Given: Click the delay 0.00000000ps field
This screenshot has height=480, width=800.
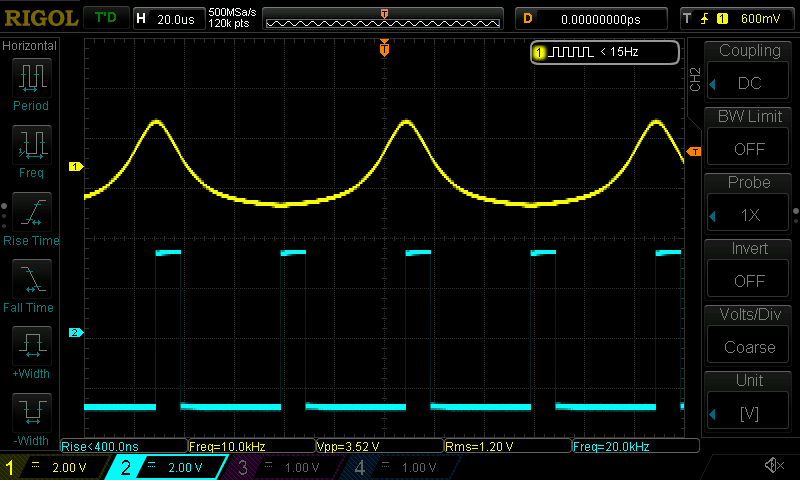Looking at the screenshot, I should (591, 19).
